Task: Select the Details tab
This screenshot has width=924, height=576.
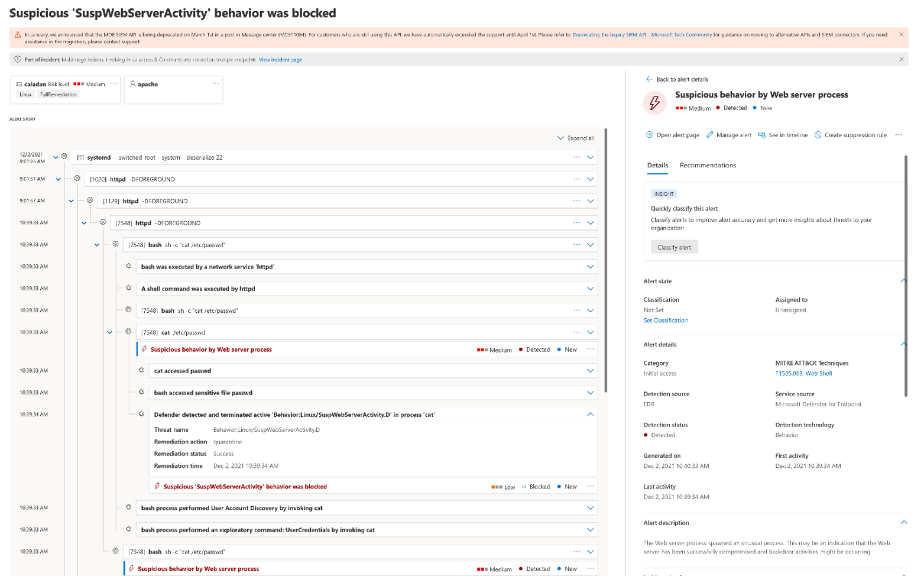Action: (x=657, y=165)
